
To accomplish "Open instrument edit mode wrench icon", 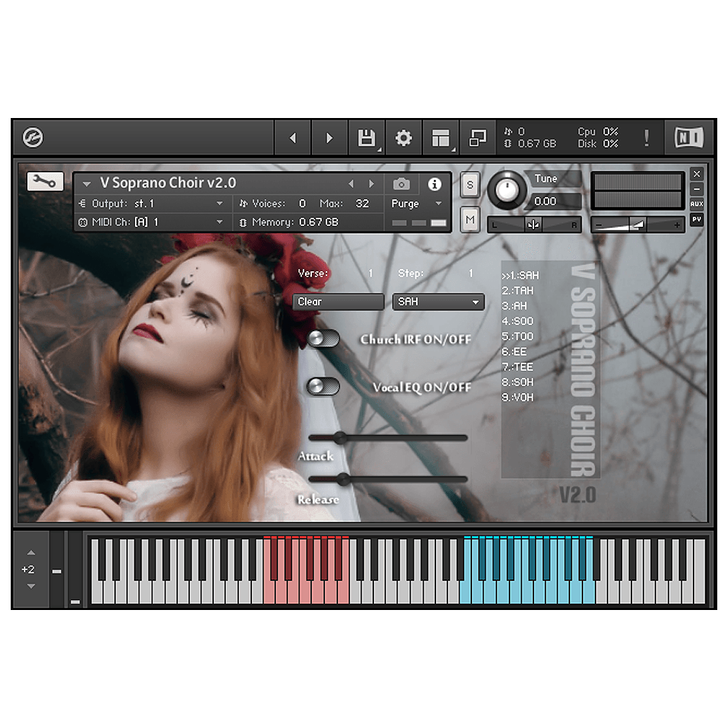I will click(45, 182).
